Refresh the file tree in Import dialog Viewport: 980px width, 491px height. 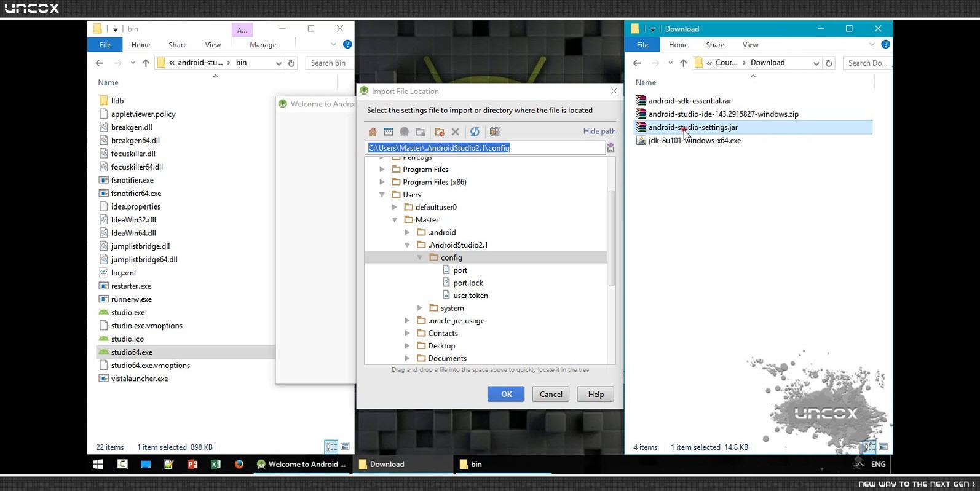[x=475, y=132]
